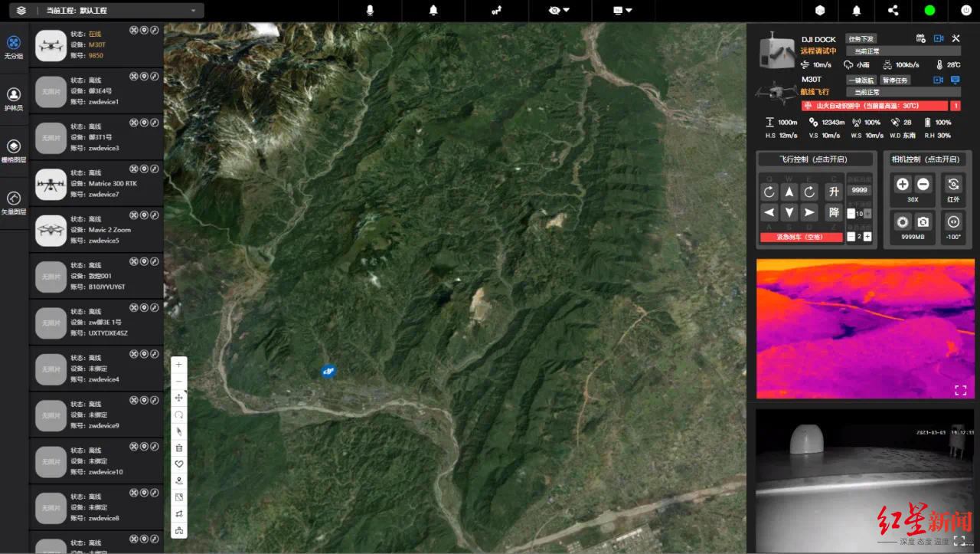Take a photo with camera snapshot icon
Viewport: 980px width, 554px height.
pyautogui.click(x=923, y=221)
